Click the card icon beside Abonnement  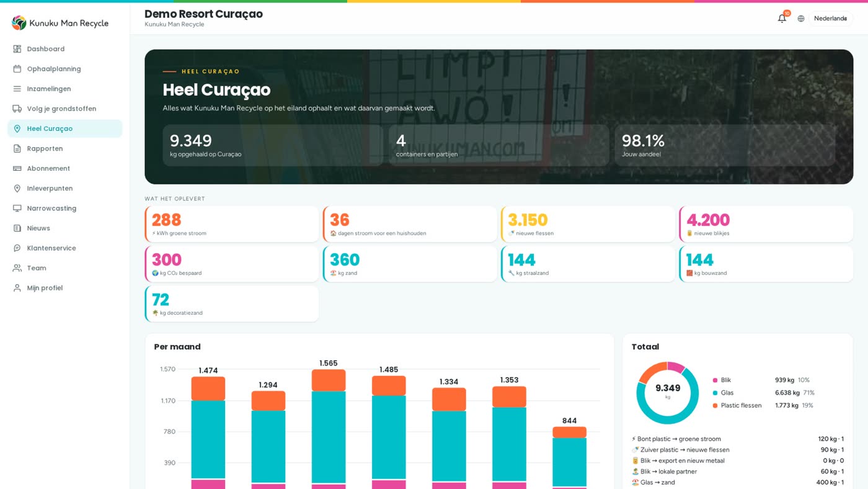[x=17, y=168]
